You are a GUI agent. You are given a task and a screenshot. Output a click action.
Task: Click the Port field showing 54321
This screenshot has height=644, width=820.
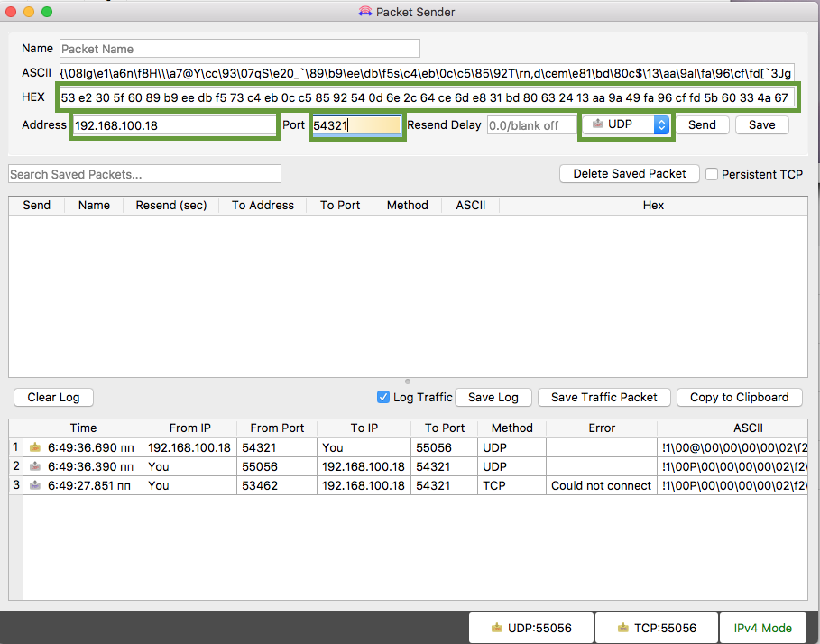pos(356,125)
